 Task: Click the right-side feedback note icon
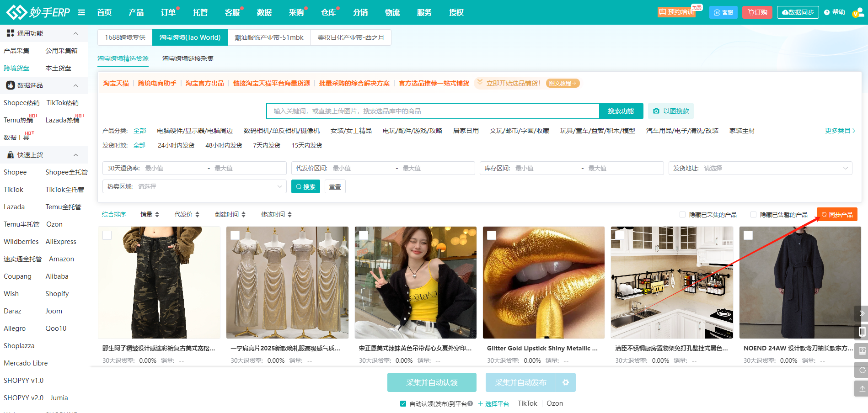(862, 351)
